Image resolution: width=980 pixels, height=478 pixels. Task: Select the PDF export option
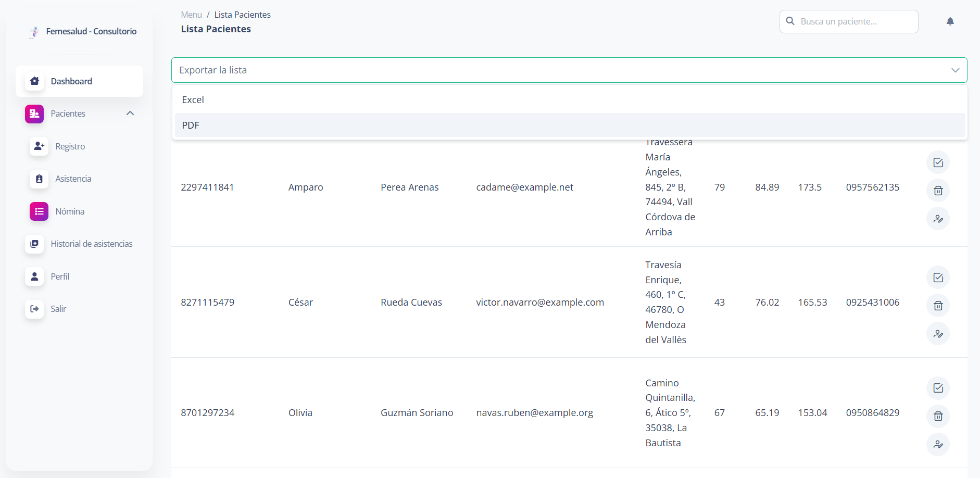point(191,125)
